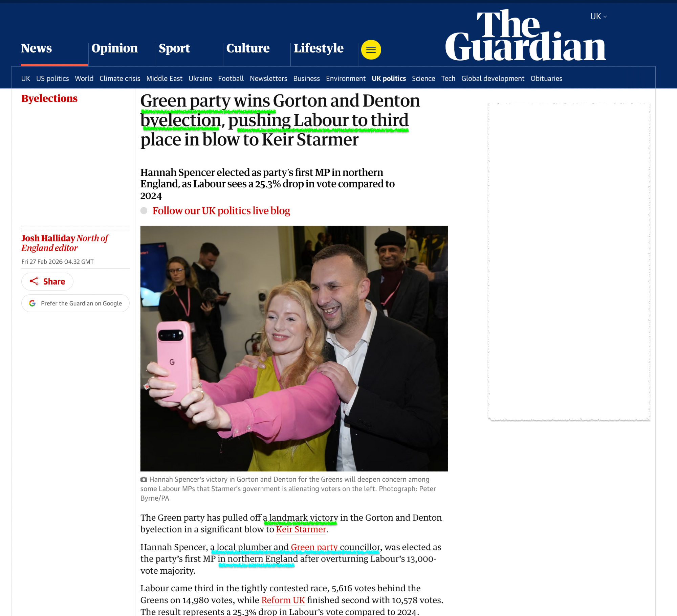Click Prefer the Guardian on Google button
677x616 pixels.
pos(75,303)
